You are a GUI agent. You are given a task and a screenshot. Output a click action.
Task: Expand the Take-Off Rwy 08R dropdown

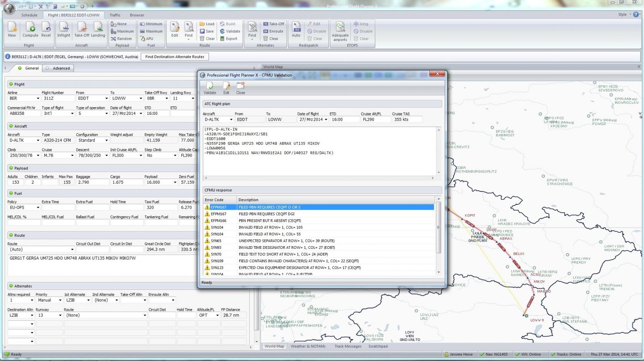(x=166, y=98)
